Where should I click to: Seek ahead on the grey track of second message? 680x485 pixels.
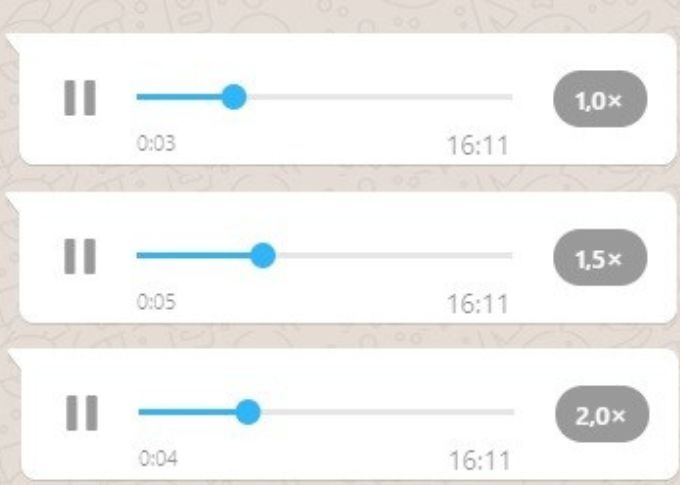pos(394,256)
